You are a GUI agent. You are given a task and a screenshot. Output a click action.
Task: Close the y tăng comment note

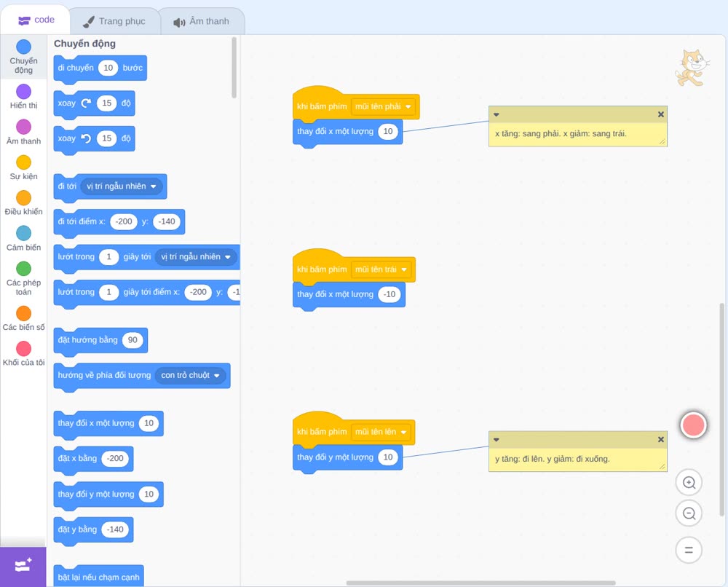point(661,439)
